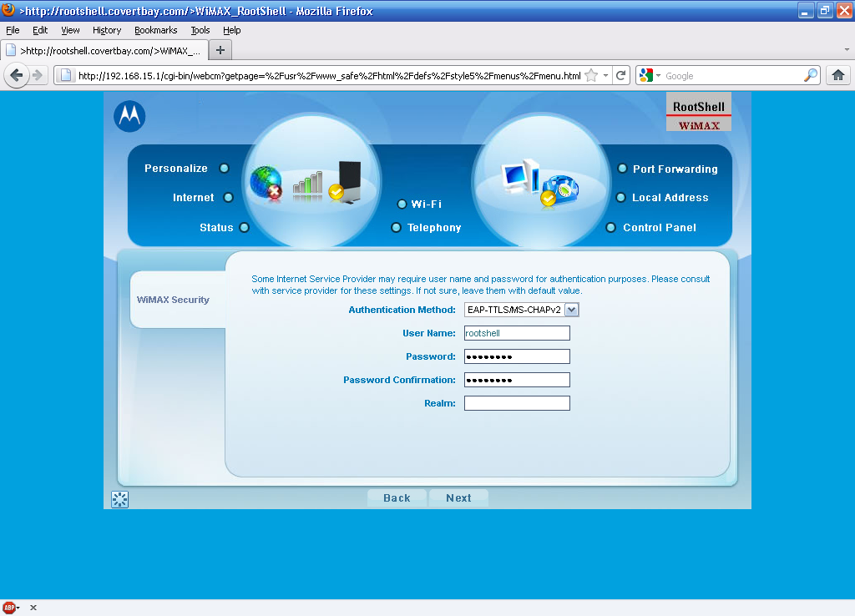Open the list all tabs arrow

(x=847, y=49)
